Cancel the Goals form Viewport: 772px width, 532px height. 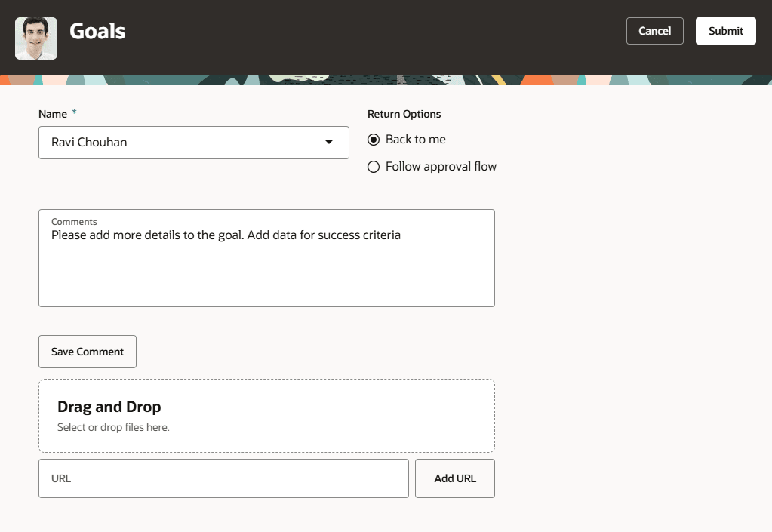[x=654, y=31]
